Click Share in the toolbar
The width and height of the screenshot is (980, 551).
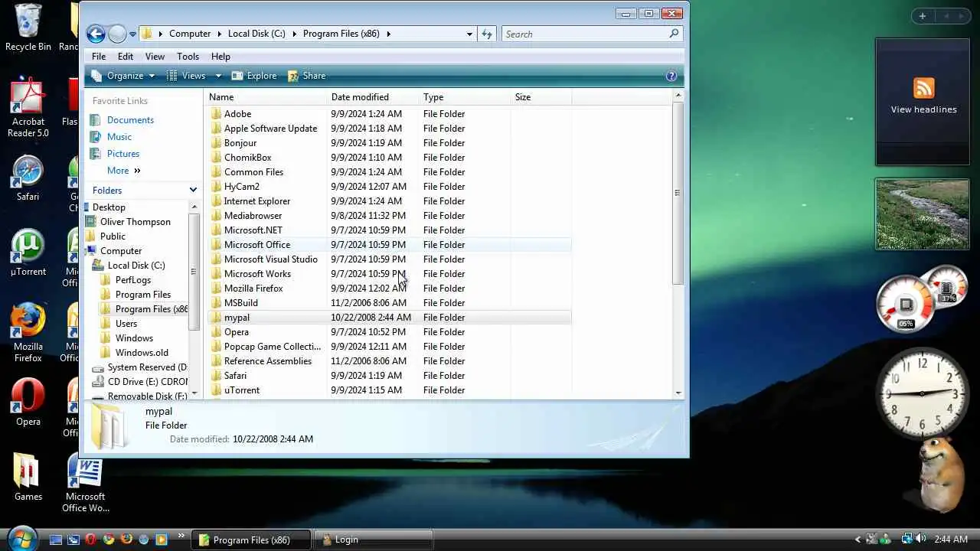point(307,76)
